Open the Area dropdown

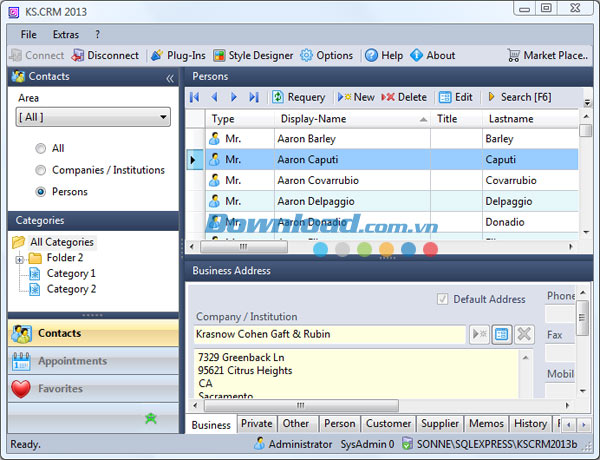(x=93, y=117)
